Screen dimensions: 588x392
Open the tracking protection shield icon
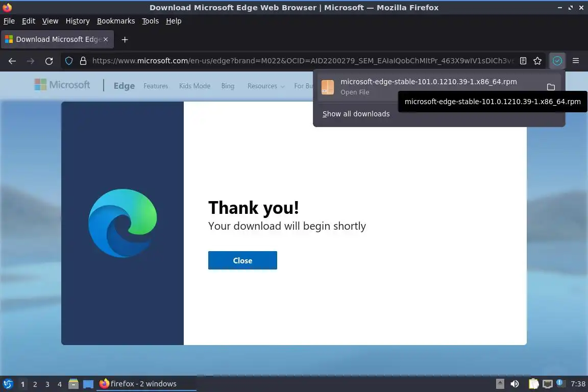[68, 61]
